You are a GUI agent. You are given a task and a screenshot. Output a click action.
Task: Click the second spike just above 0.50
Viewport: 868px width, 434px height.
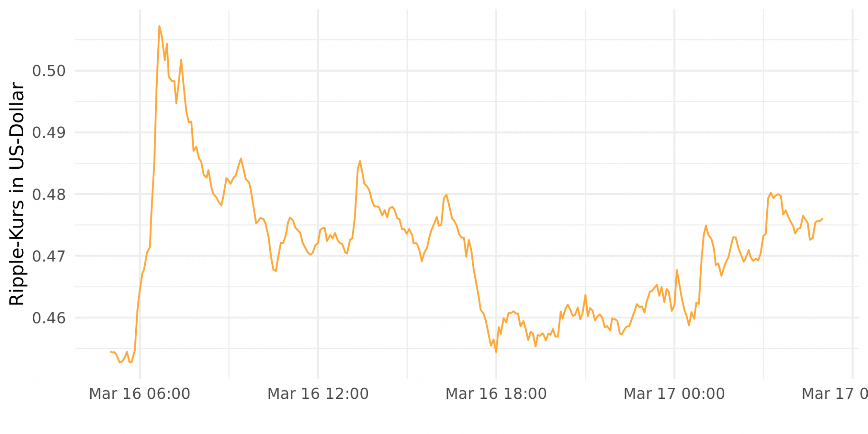pos(181,60)
